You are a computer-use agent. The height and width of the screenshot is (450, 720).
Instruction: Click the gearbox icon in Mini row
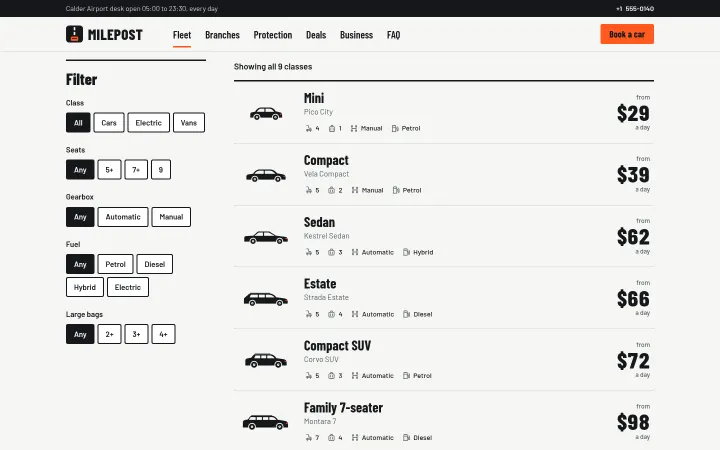(x=354, y=129)
